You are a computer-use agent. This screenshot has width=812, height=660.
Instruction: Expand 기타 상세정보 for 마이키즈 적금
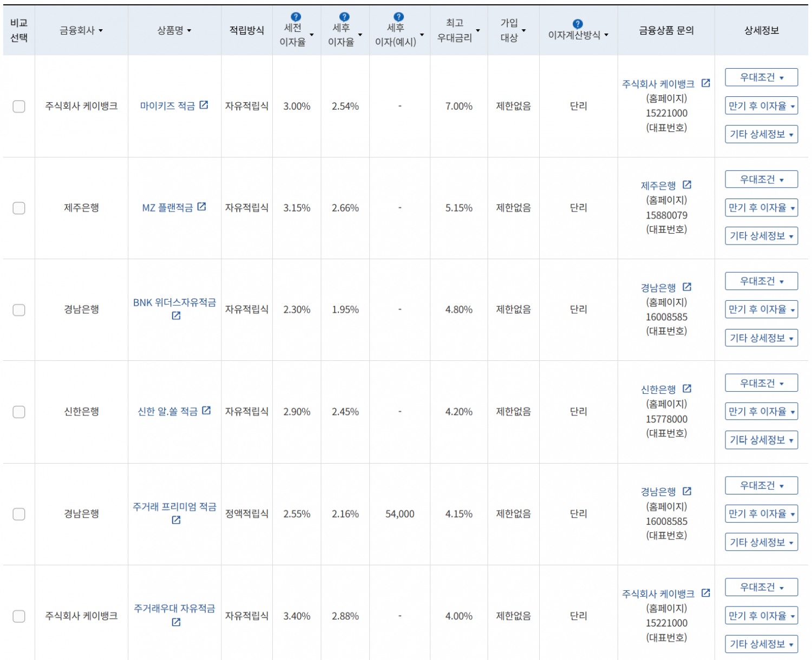762,134
